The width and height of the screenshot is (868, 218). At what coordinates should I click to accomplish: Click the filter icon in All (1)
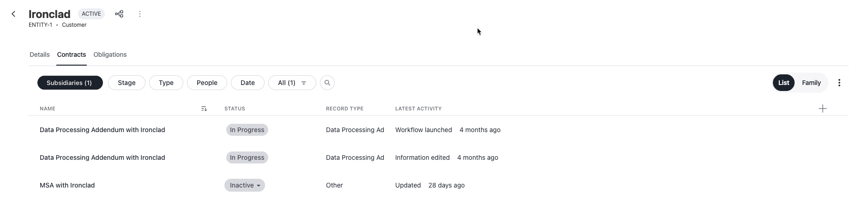click(304, 83)
